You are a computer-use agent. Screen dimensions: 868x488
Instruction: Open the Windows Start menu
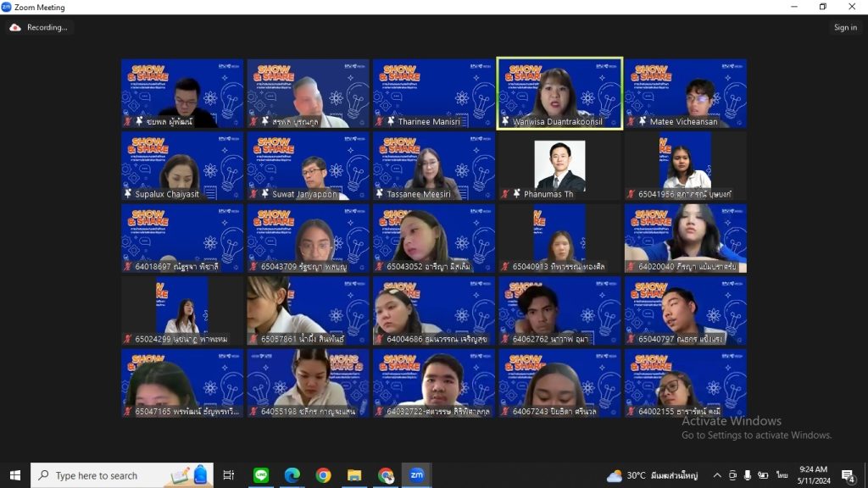pos(15,475)
